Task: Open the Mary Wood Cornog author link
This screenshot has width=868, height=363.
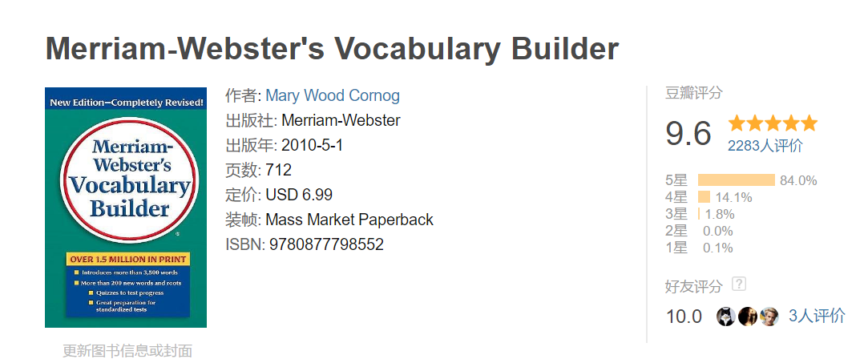Action: click(x=332, y=96)
